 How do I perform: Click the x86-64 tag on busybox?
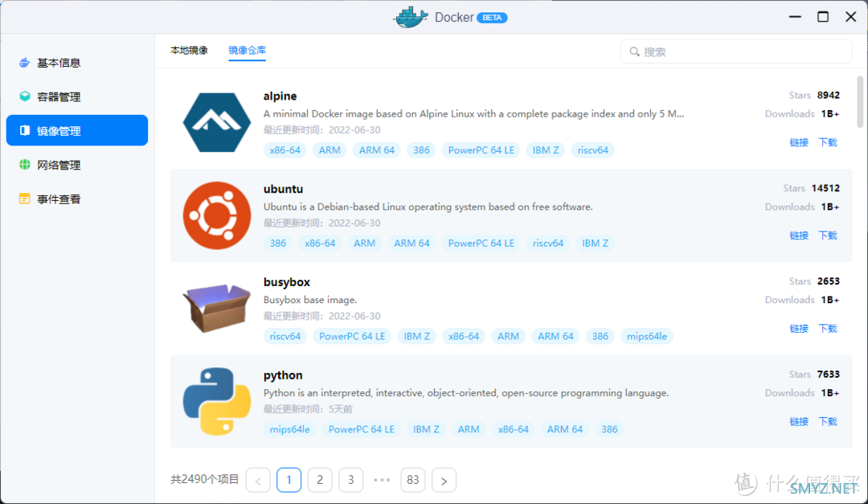(x=464, y=336)
